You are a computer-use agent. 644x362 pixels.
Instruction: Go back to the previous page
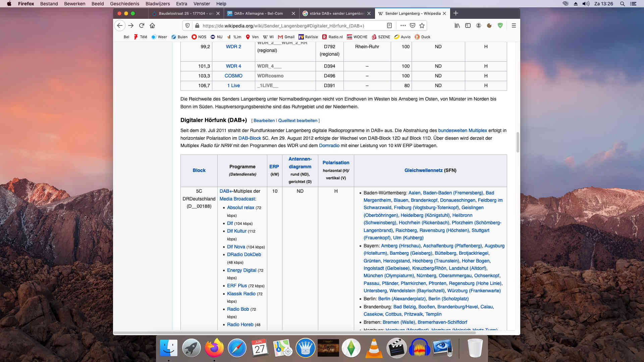pos(120,25)
